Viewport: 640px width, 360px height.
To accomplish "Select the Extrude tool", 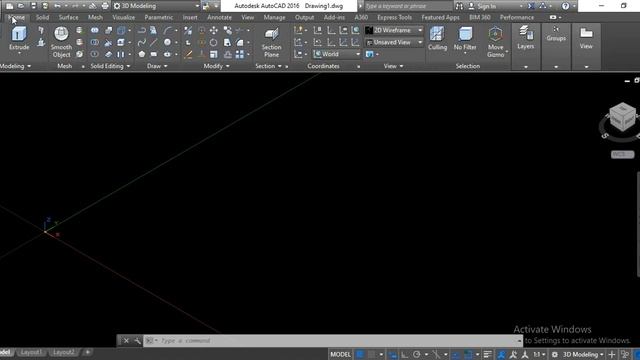I will 19,39.
